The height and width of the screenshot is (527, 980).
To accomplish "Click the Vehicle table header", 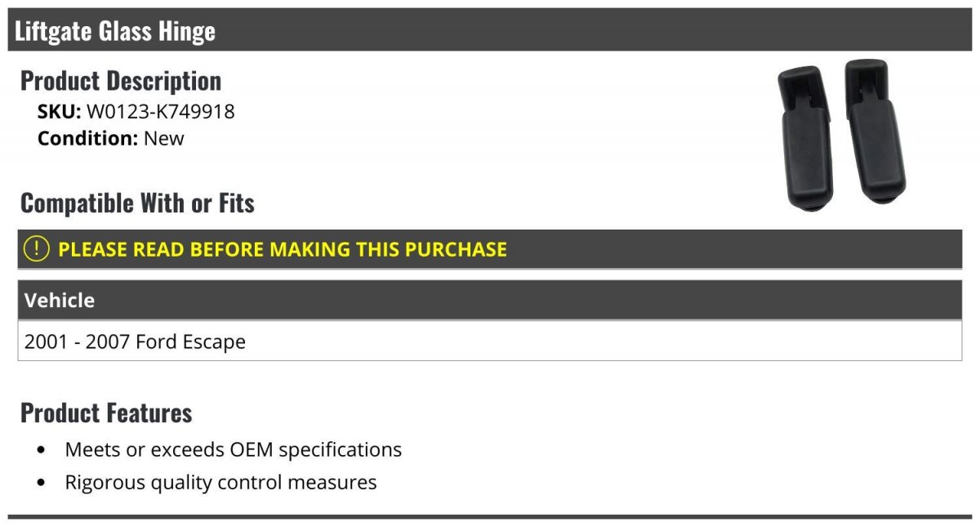I will [x=60, y=300].
